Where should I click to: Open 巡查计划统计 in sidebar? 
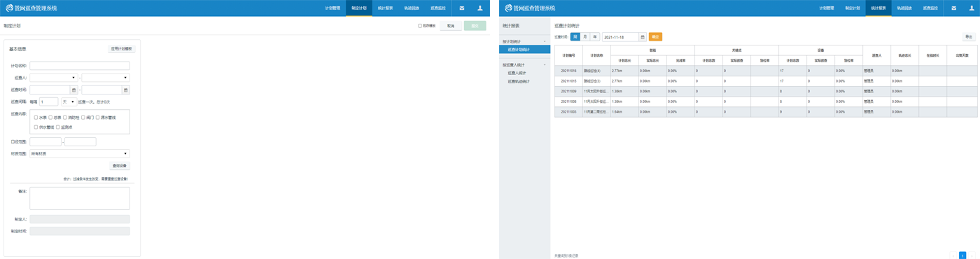pos(524,50)
